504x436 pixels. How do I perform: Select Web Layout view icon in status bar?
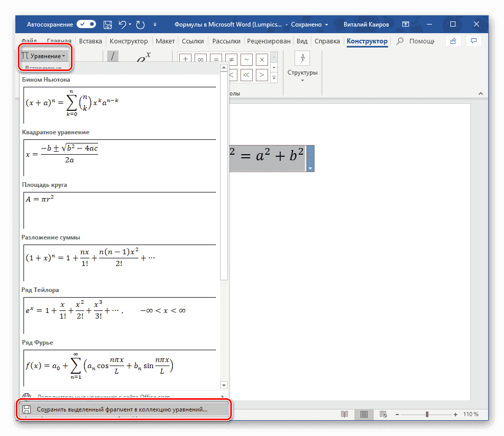[383, 414]
